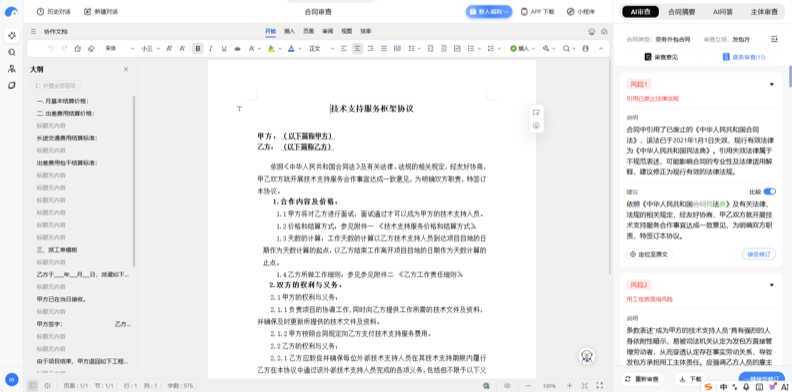Click 折叠全部层级 collapse all button
792x392 pixels.
pos(56,86)
